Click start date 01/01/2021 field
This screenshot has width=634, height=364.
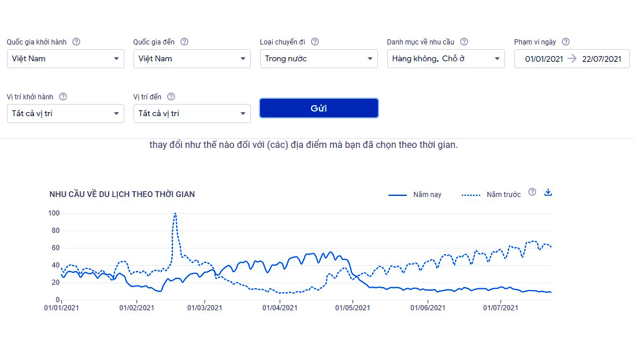(x=543, y=59)
